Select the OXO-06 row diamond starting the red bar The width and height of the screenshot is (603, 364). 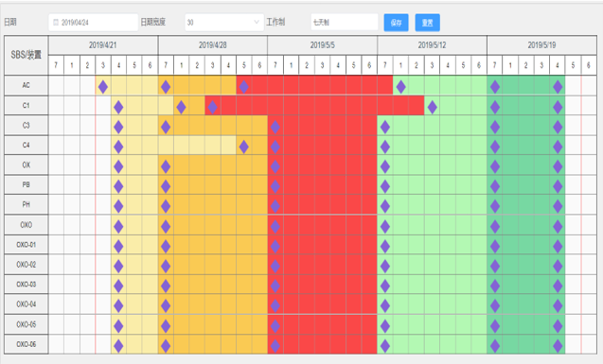pos(275,346)
